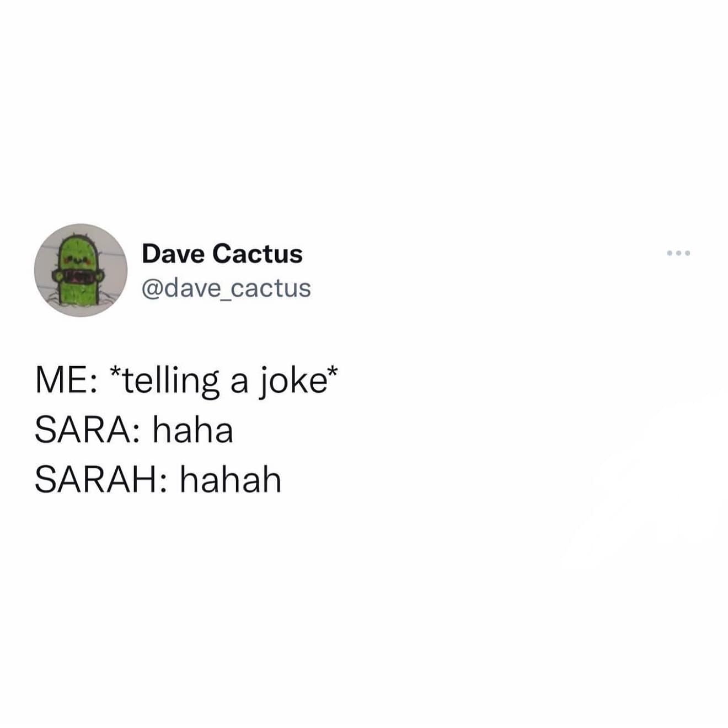This screenshot has height=728, width=728.
Task: Click the @ symbol of the username
Action: [x=152, y=289]
